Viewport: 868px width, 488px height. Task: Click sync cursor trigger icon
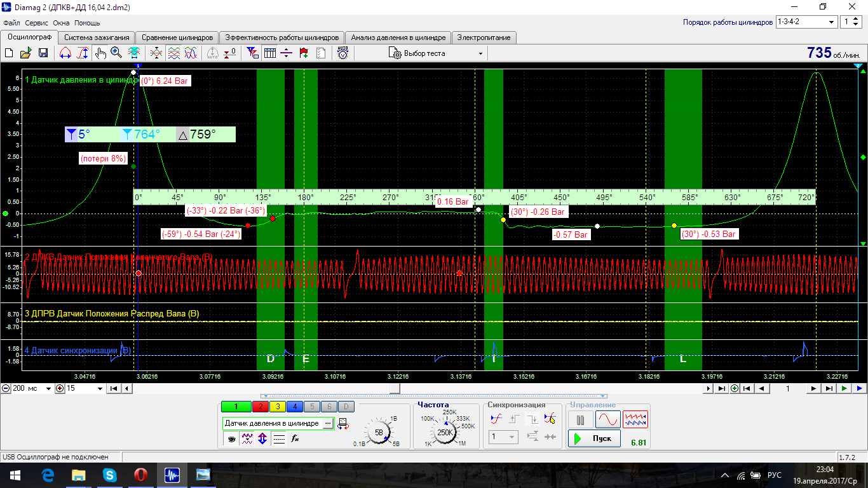[x=550, y=419]
